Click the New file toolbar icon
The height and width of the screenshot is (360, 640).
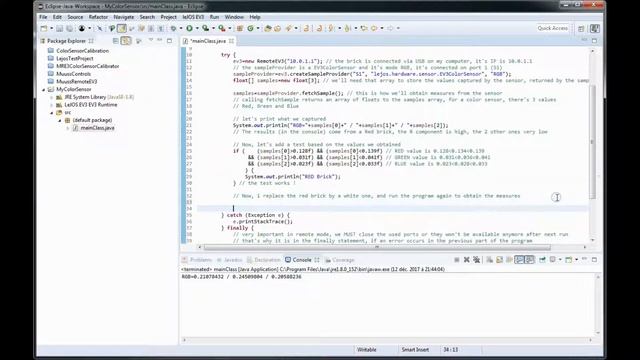tap(44, 28)
